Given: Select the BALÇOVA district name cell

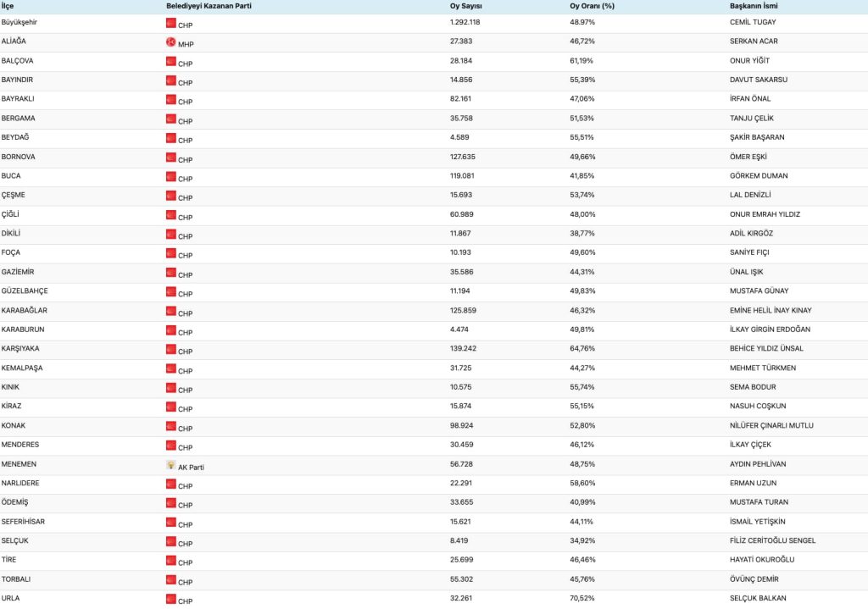Looking at the screenshot, I should pos(18,61).
